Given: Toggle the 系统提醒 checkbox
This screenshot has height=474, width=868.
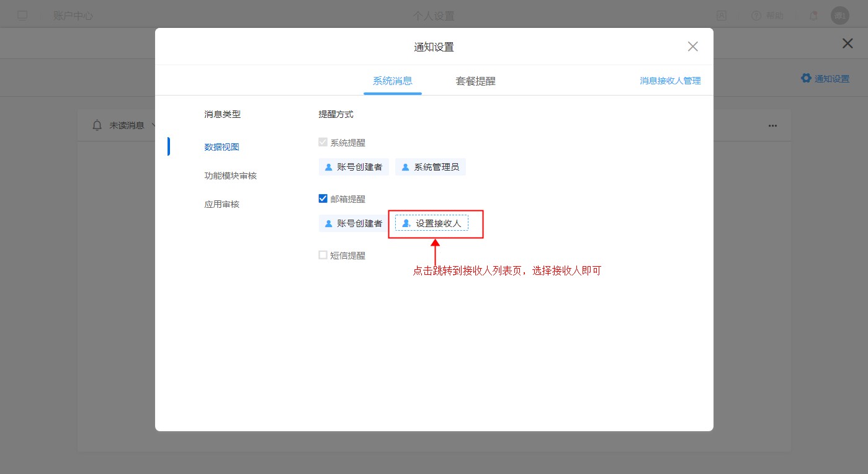Looking at the screenshot, I should tap(323, 142).
